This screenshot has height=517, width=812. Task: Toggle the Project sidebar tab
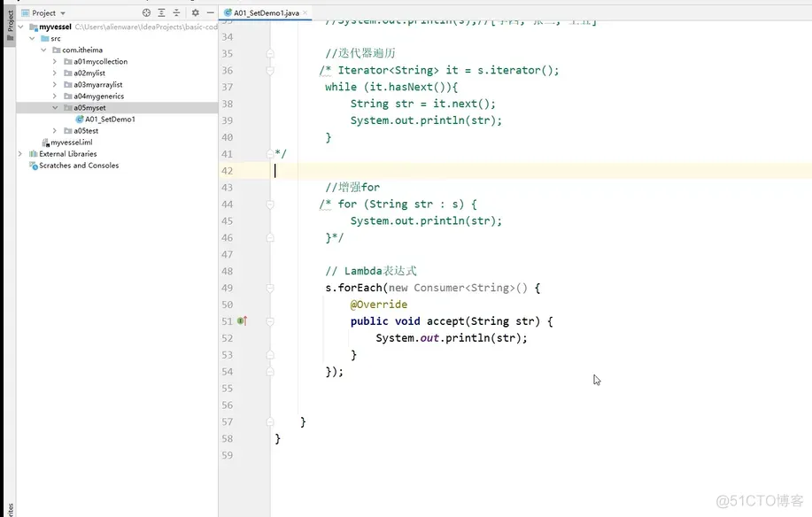10,27
